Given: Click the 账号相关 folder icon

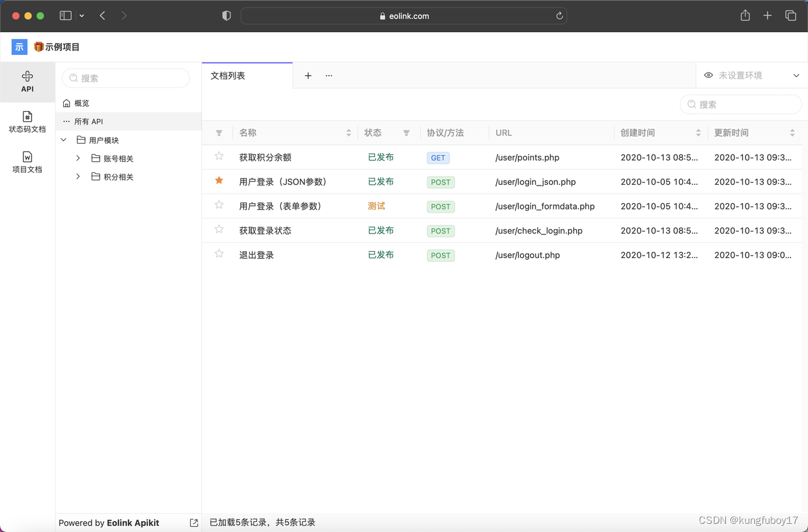Looking at the screenshot, I should [96, 158].
